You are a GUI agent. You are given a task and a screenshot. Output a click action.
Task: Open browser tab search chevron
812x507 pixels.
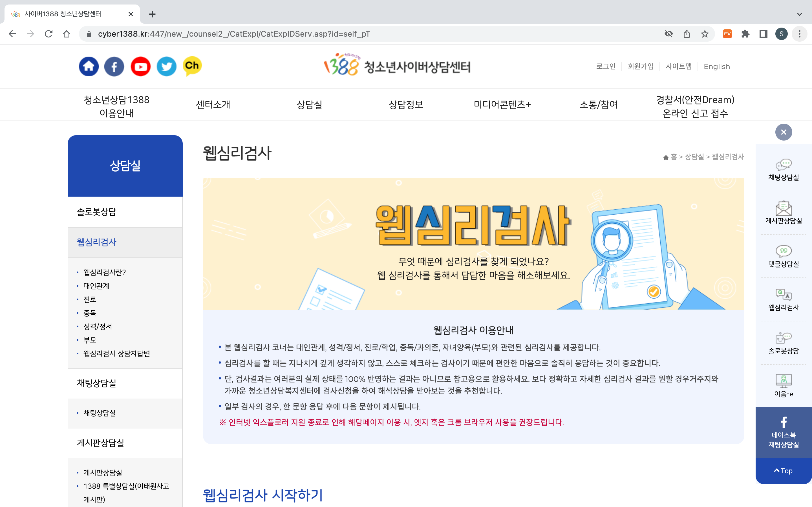point(799,14)
